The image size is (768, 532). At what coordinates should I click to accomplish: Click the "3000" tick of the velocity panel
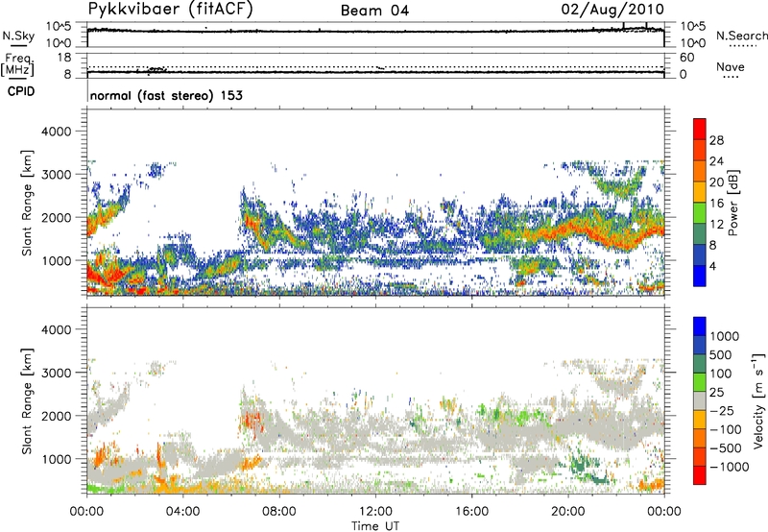(x=56, y=373)
